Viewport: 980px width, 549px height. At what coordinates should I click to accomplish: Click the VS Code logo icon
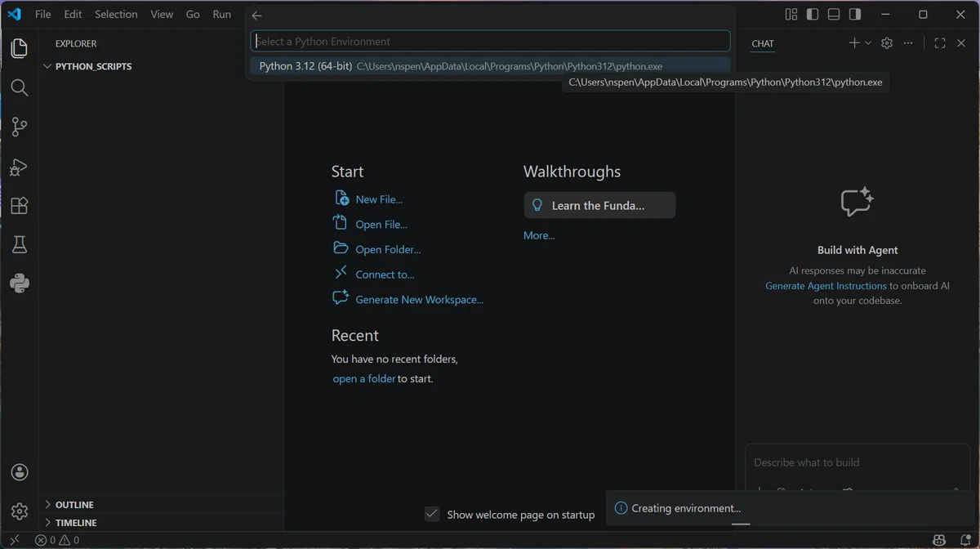[14, 14]
